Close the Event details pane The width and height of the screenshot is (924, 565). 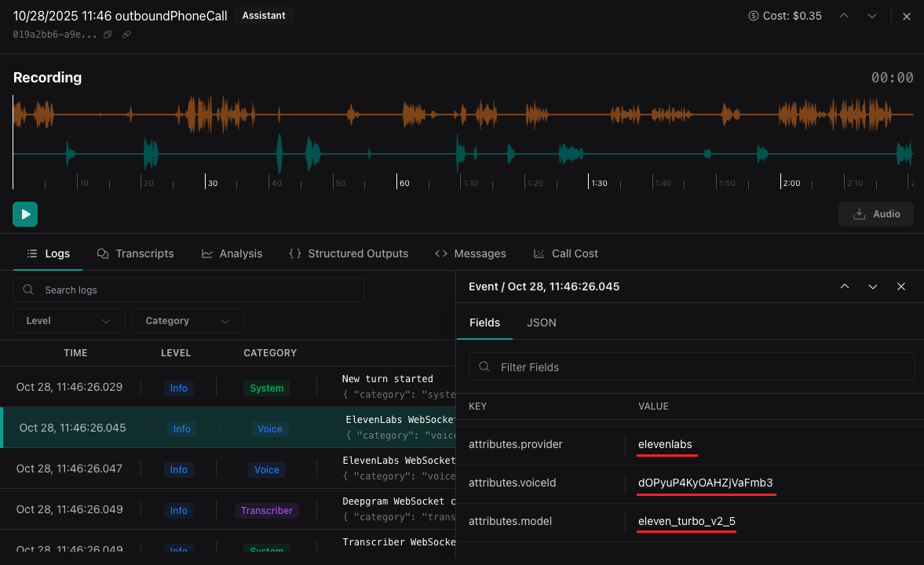point(901,286)
